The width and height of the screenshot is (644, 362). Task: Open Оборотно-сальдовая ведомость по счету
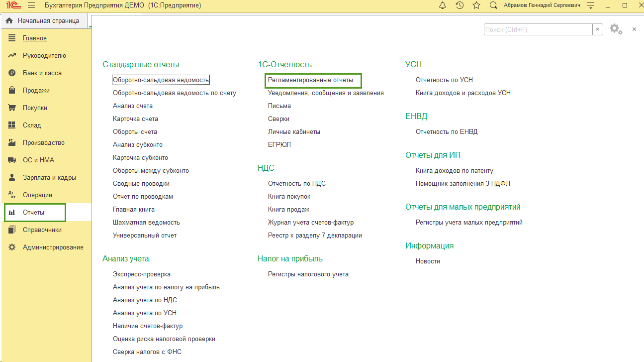175,93
